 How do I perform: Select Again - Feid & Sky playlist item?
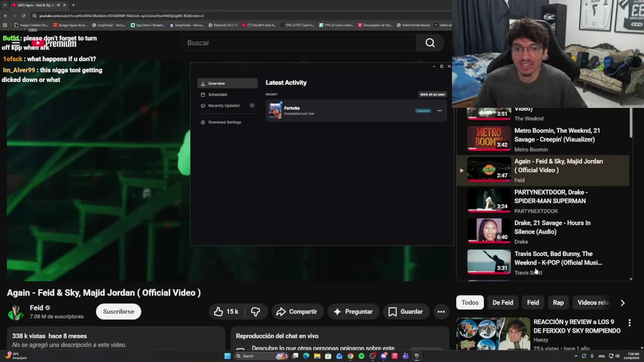(543, 170)
